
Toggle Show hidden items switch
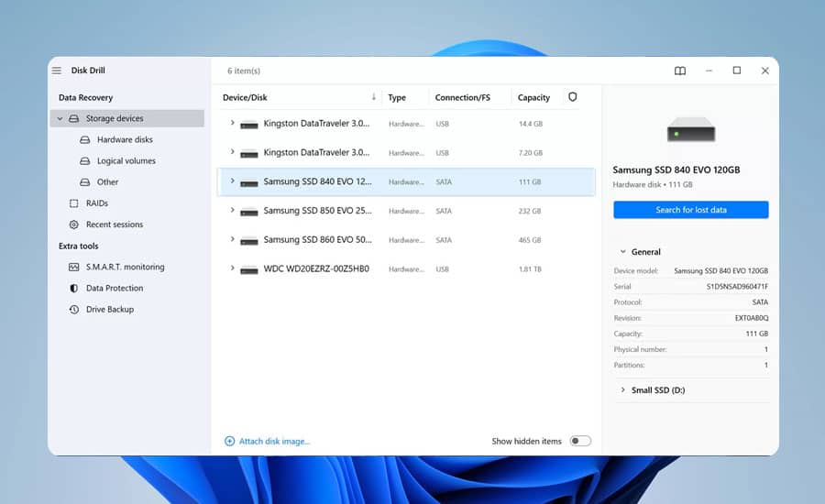tap(580, 441)
